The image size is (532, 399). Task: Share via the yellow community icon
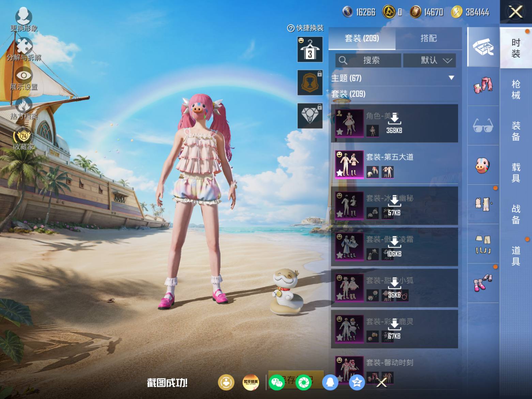[226, 382]
